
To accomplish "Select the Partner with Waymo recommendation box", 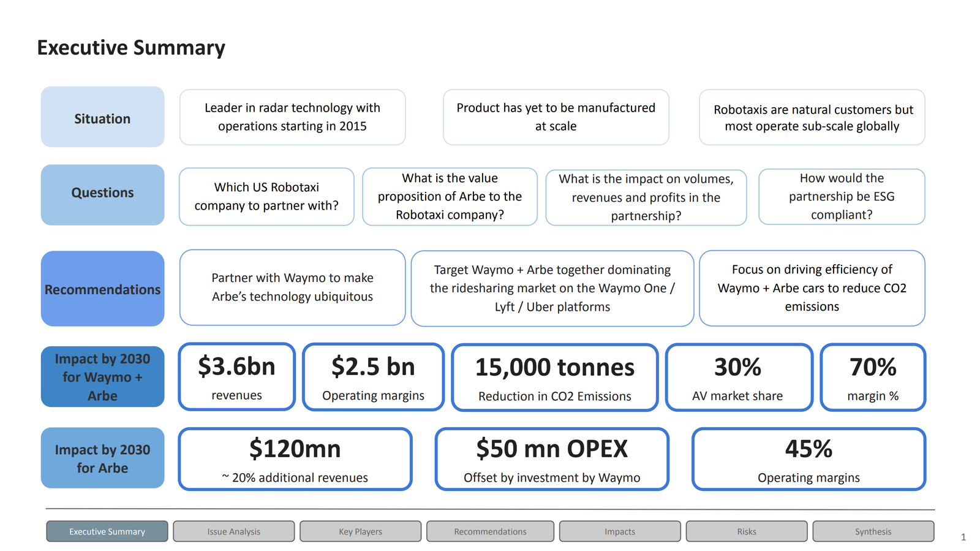I will tap(292, 287).
